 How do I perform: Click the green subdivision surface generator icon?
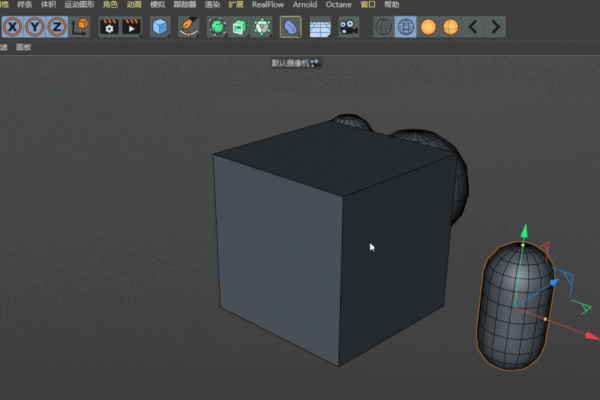tap(216, 27)
